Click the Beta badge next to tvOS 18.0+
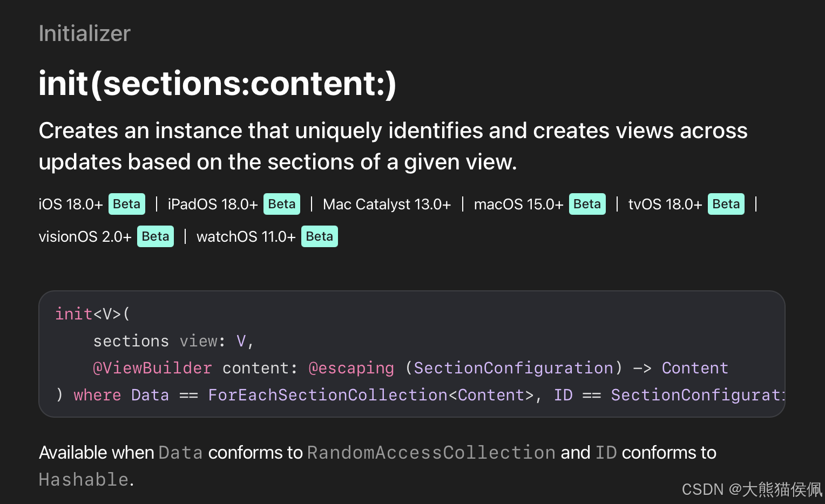Image resolution: width=825 pixels, height=504 pixels. pos(726,204)
